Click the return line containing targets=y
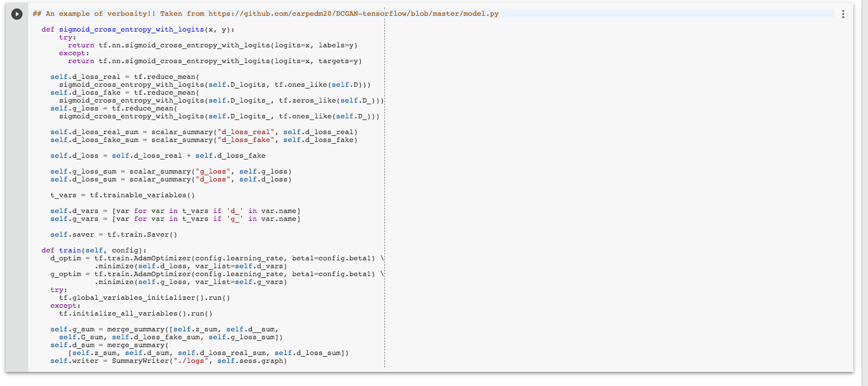Screen dimensions: 868x386 (215, 61)
